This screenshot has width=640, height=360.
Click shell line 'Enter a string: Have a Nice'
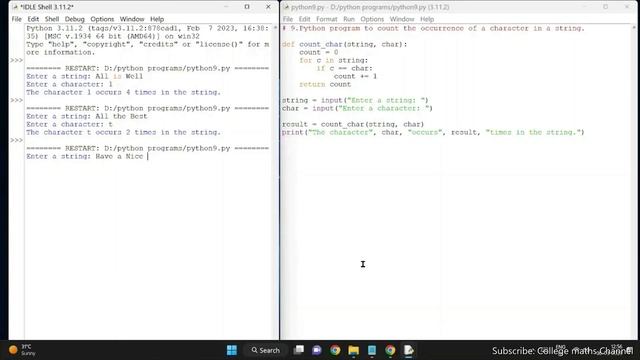(85, 156)
